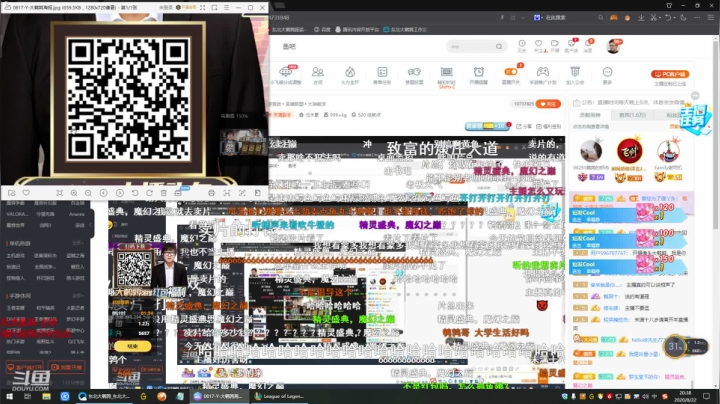Click the orange PC client button
Viewport: 720px width, 404px height.
[x=670, y=74]
